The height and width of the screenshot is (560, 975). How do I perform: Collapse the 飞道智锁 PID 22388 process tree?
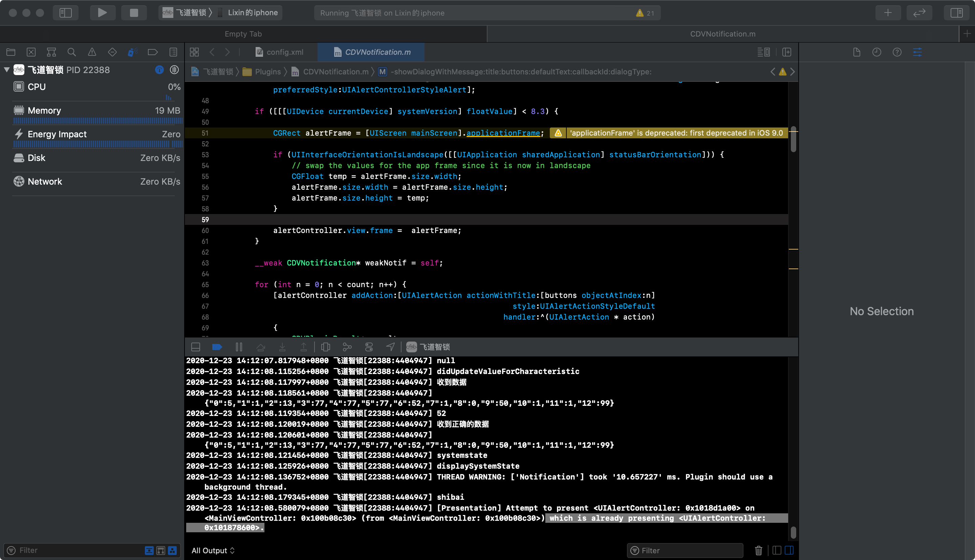6,70
